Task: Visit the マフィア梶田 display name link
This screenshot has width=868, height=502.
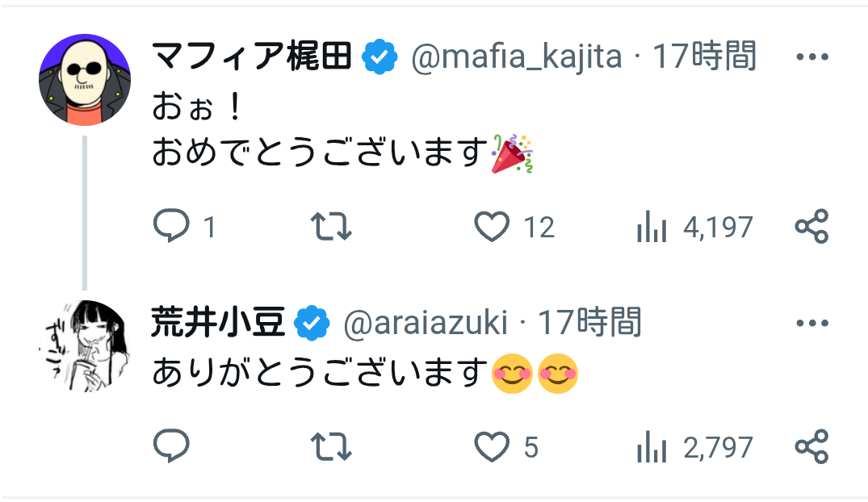Action: coord(252,57)
